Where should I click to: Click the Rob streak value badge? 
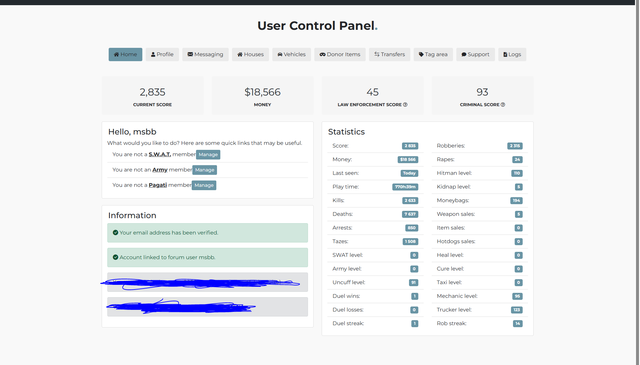[x=518, y=324]
